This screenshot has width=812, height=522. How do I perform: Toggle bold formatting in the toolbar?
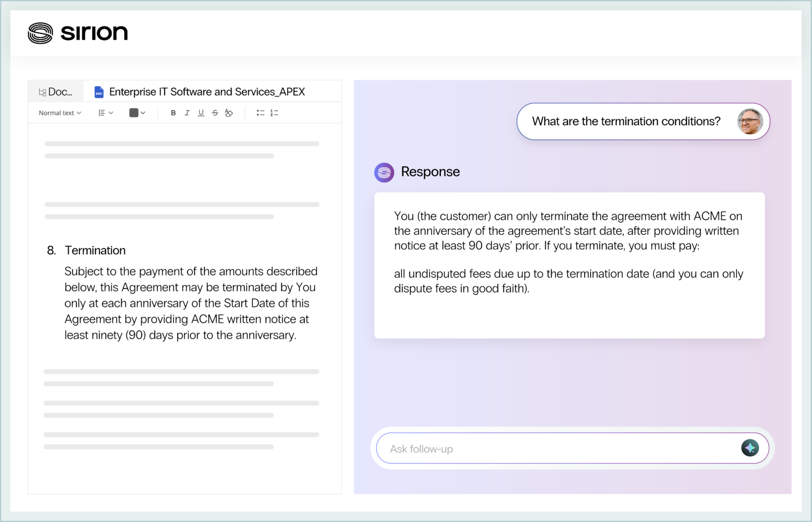[173, 113]
